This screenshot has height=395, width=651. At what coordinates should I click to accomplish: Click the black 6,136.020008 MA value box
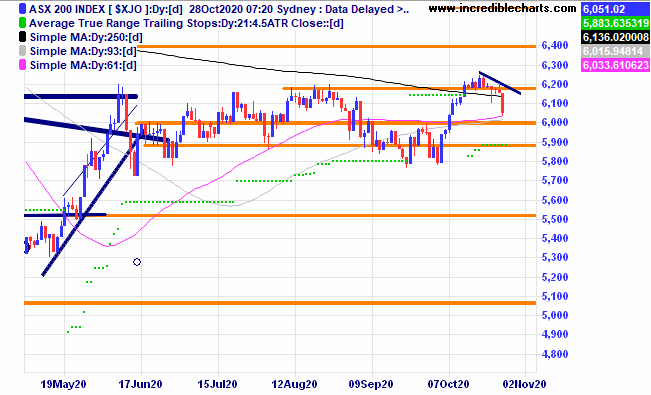(x=615, y=37)
